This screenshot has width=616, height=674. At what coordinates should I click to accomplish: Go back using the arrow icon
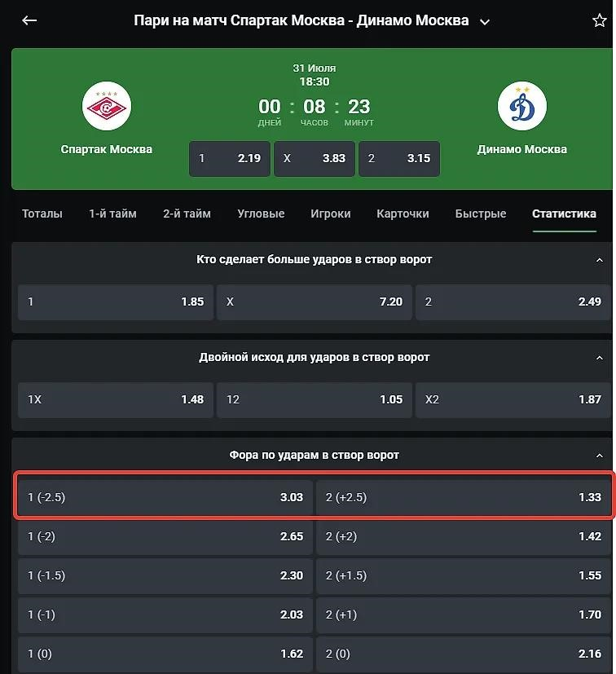coord(29,20)
